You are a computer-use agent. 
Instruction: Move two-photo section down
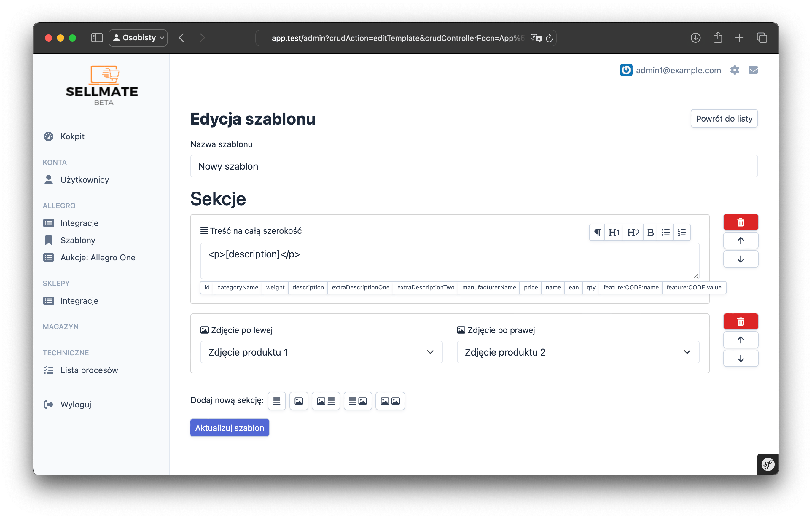[x=741, y=359]
